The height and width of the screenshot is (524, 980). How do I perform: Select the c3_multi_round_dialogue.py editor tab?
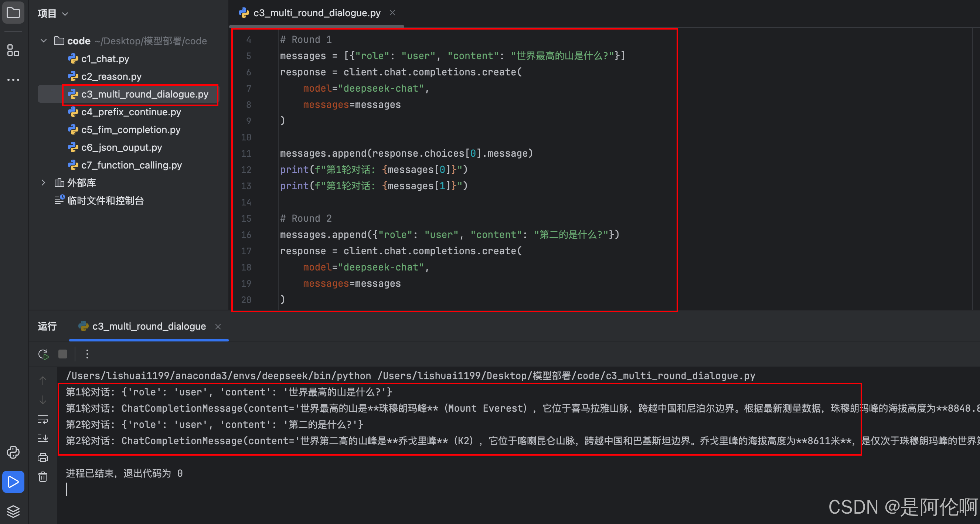[316, 13]
